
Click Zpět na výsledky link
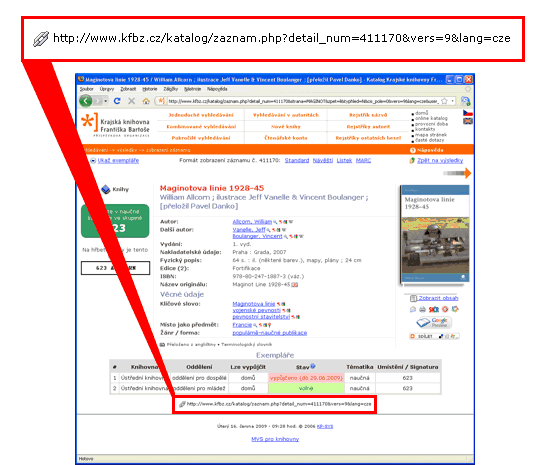click(x=440, y=161)
